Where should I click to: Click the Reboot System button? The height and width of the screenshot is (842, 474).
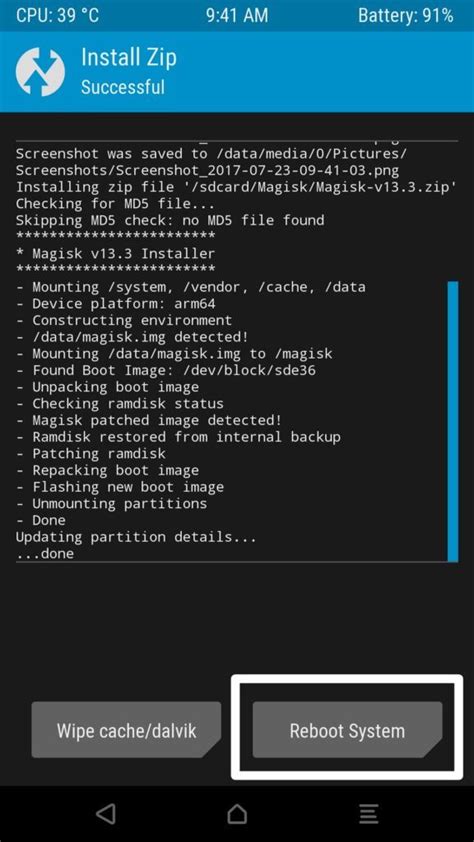click(x=347, y=730)
